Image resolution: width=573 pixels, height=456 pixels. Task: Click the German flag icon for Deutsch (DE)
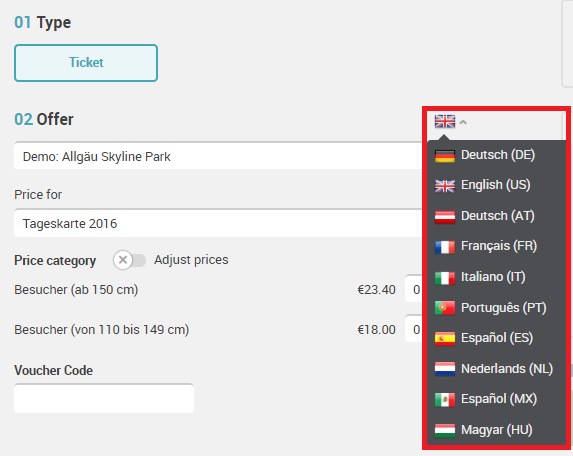[x=445, y=156]
